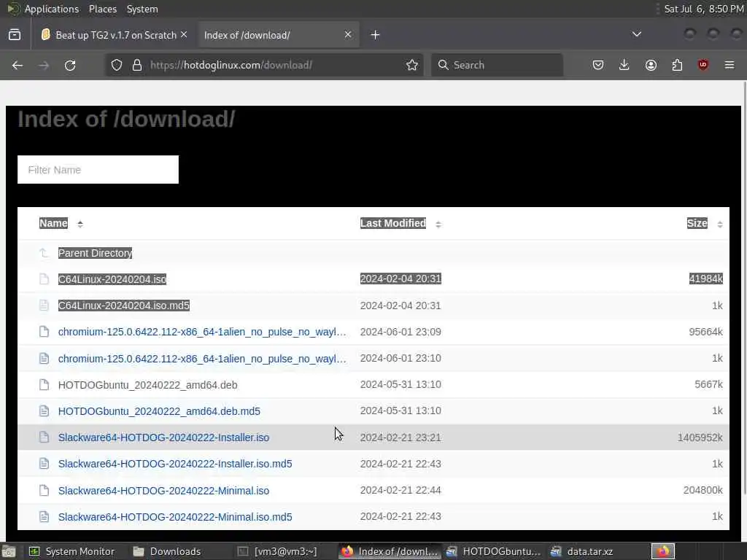Image resolution: width=747 pixels, height=560 pixels.
Task: Click file icon beside Slackware64 Installer.iso.md5
Action: click(x=44, y=464)
